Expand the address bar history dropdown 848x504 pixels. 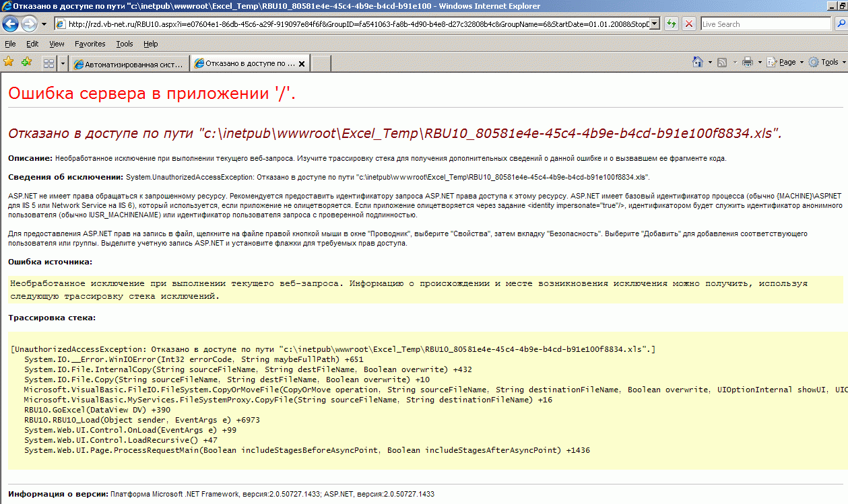coord(655,24)
